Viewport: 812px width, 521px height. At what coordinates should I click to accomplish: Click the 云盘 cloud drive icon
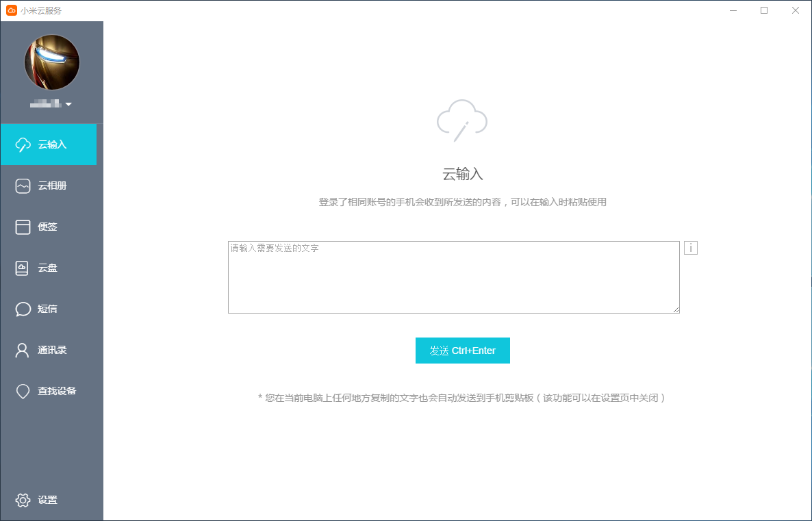click(x=22, y=268)
